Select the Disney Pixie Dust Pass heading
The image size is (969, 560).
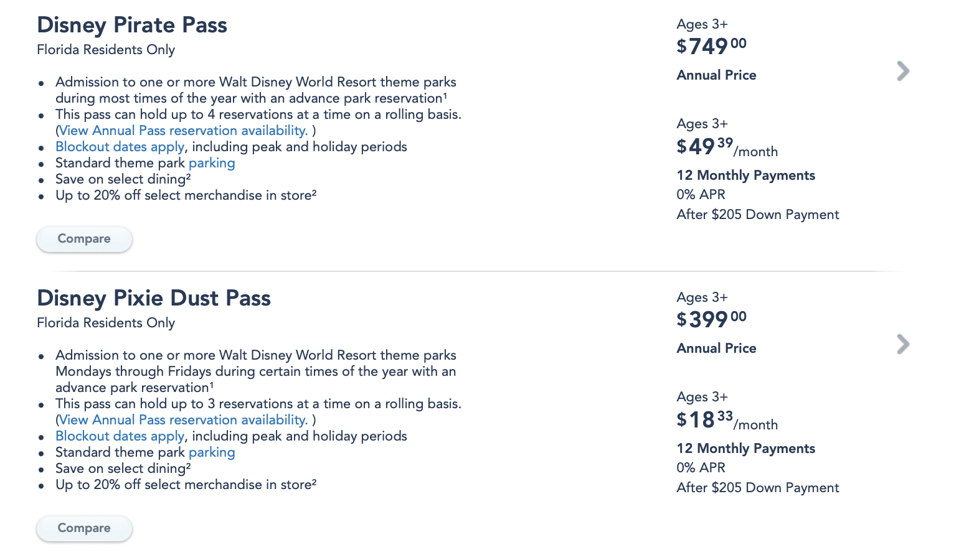[154, 298]
